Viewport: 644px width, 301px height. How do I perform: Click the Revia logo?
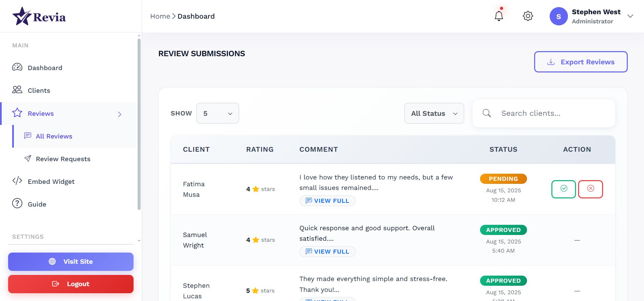click(39, 16)
